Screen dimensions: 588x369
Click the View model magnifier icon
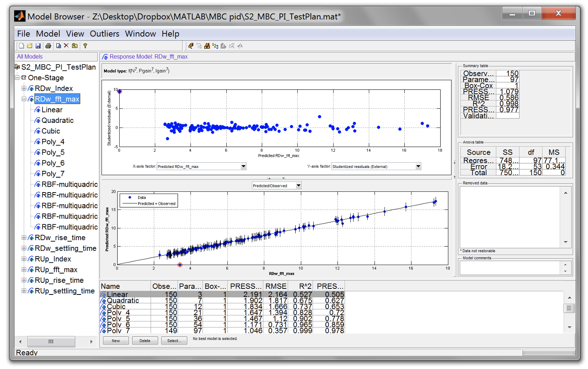click(191, 46)
